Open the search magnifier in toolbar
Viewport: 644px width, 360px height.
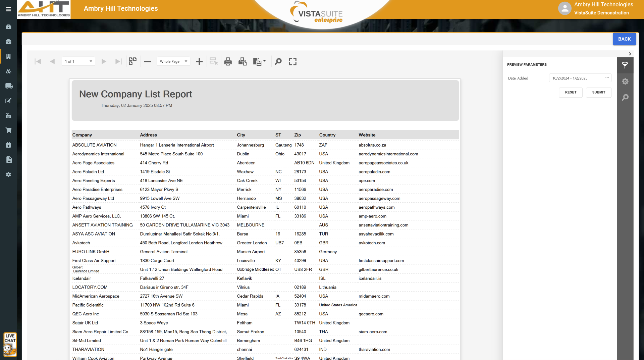(278, 61)
